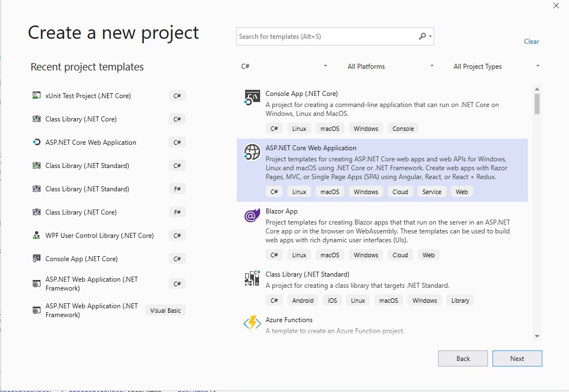Click the C# Class Library (.NET Core) recent icon
Image resolution: width=569 pixels, height=392 pixels.
tap(36, 119)
